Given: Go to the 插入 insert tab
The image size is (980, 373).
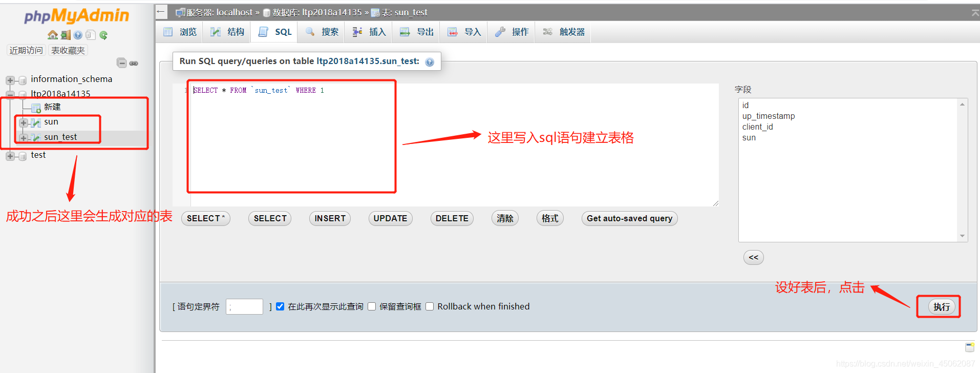Looking at the screenshot, I should [x=369, y=32].
